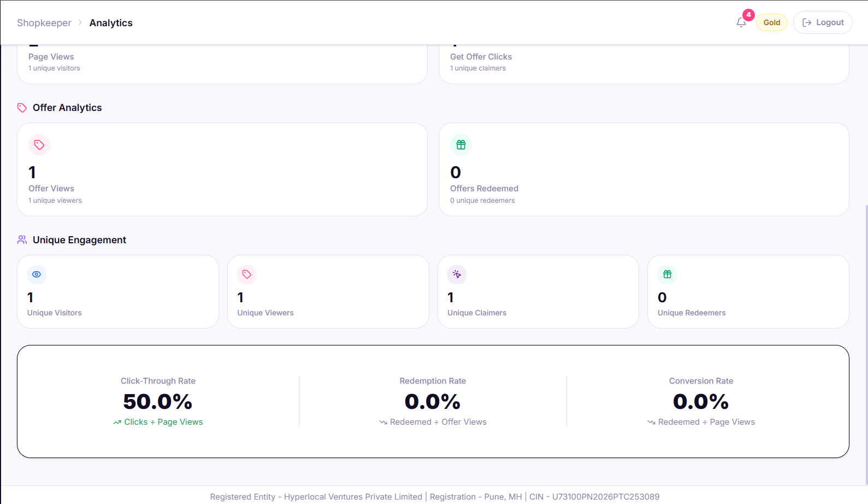This screenshot has height=504, width=868.
Task: Click the '1 unique visitors' text
Action: coord(54,68)
